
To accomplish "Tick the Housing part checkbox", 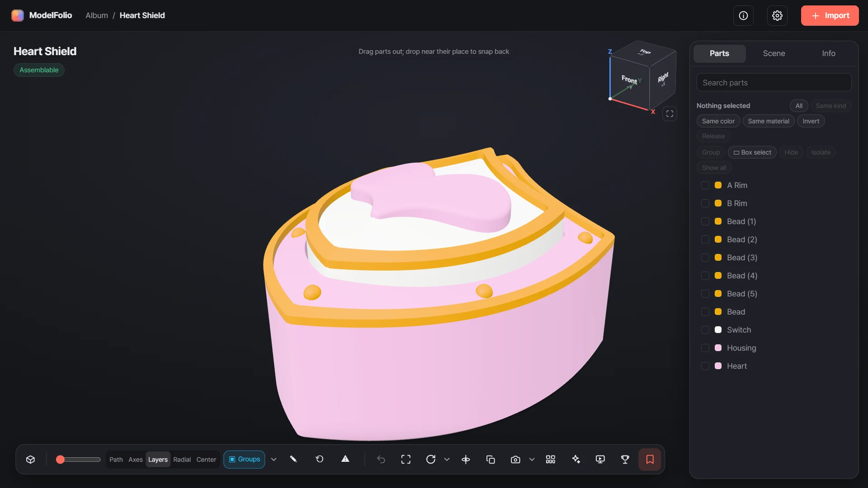I will pos(705,348).
